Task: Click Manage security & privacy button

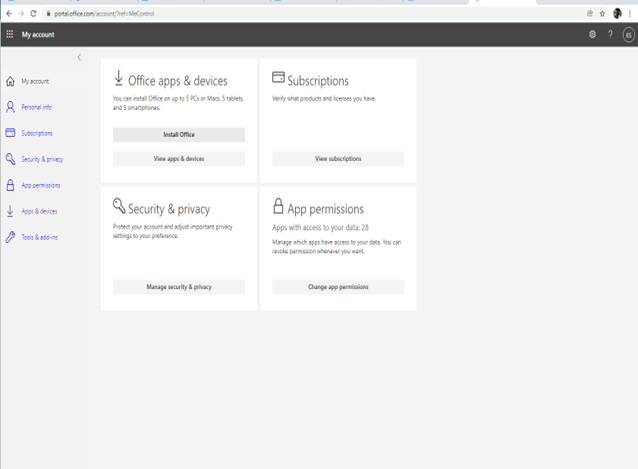Action: tap(179, 287)
